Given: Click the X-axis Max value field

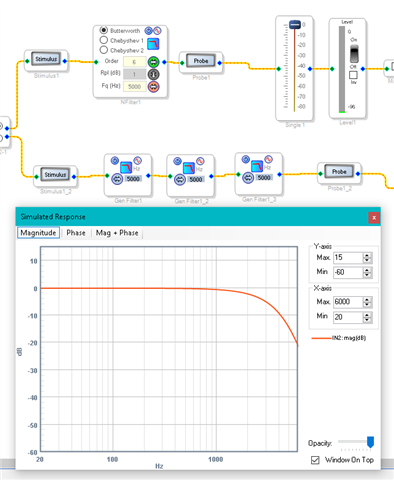Looking at the screenshot, I should [348, 302].
